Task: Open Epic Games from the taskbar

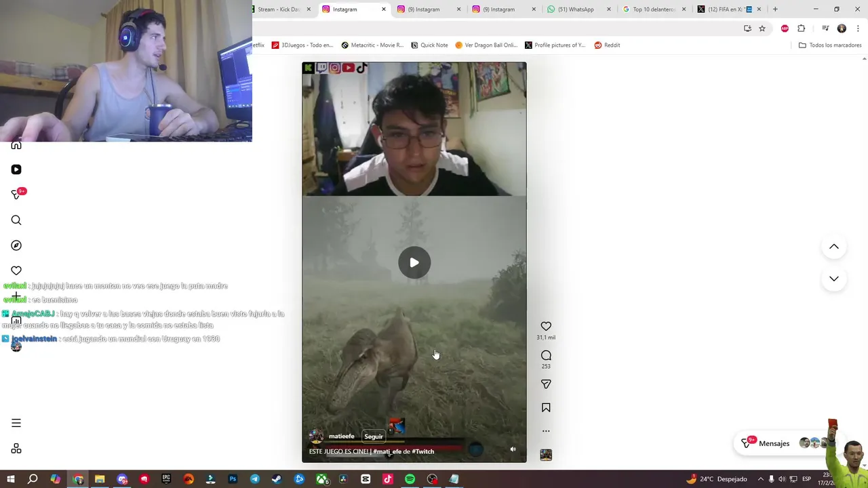Action: click(x=166, y=479)
